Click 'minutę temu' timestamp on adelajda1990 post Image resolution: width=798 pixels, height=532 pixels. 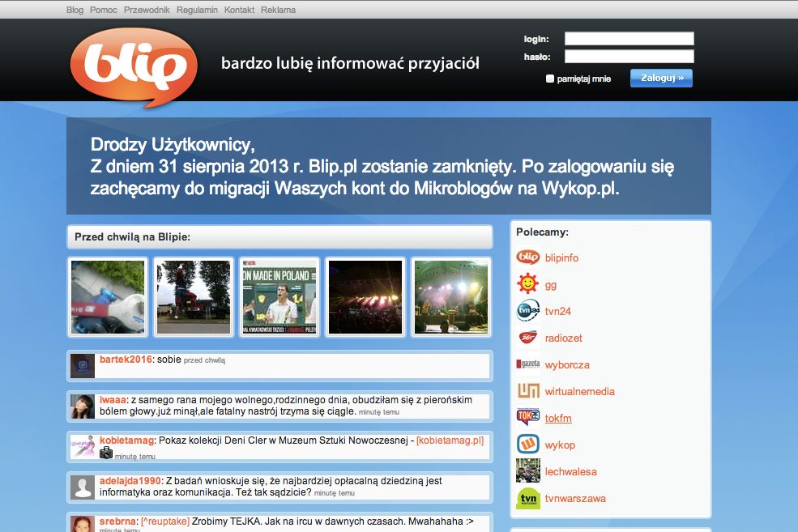click(x=335, y=493)
